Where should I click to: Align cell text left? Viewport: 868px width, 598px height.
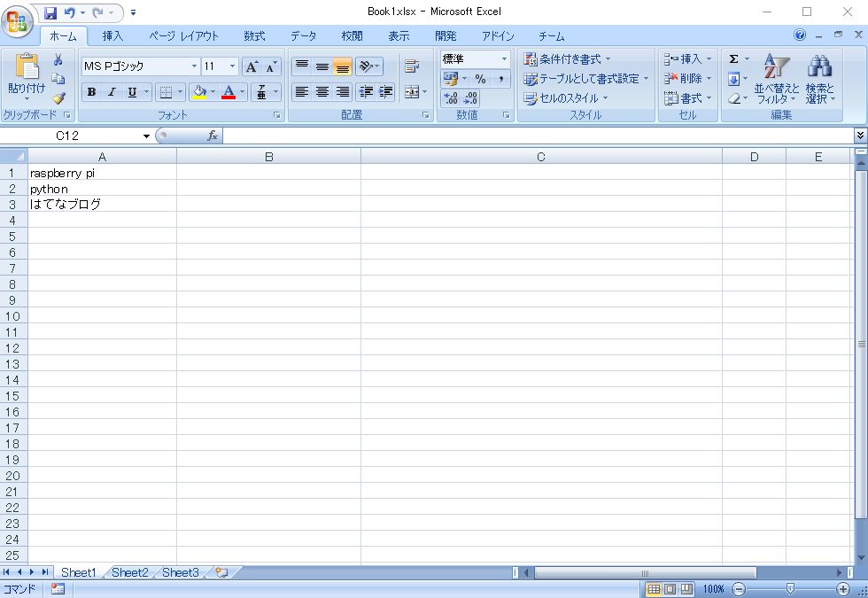pyautogui.click(x=302, y=92)
